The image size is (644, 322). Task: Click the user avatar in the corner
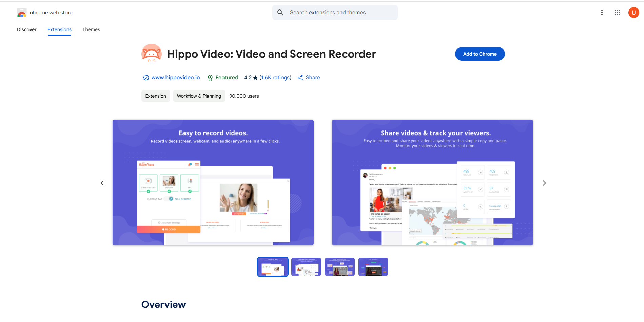point(633,12)
